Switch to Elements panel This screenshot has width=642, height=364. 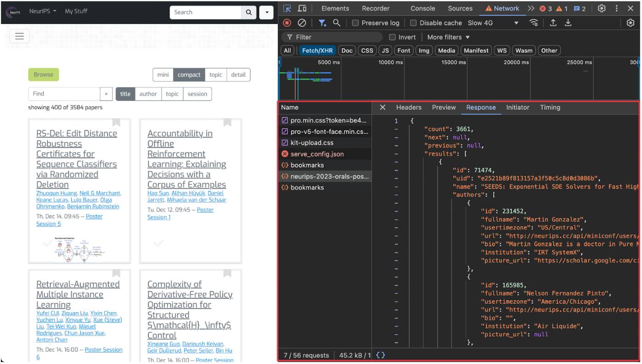335,8
